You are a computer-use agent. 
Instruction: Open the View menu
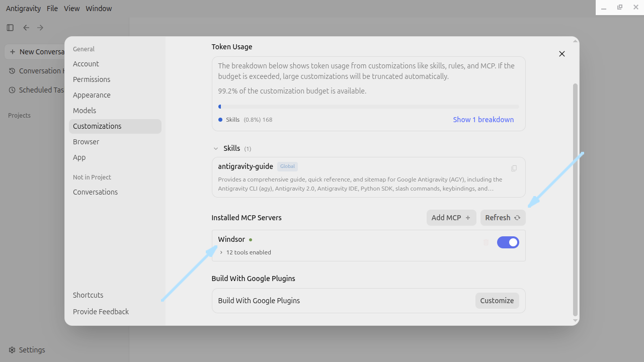[72, 9]
